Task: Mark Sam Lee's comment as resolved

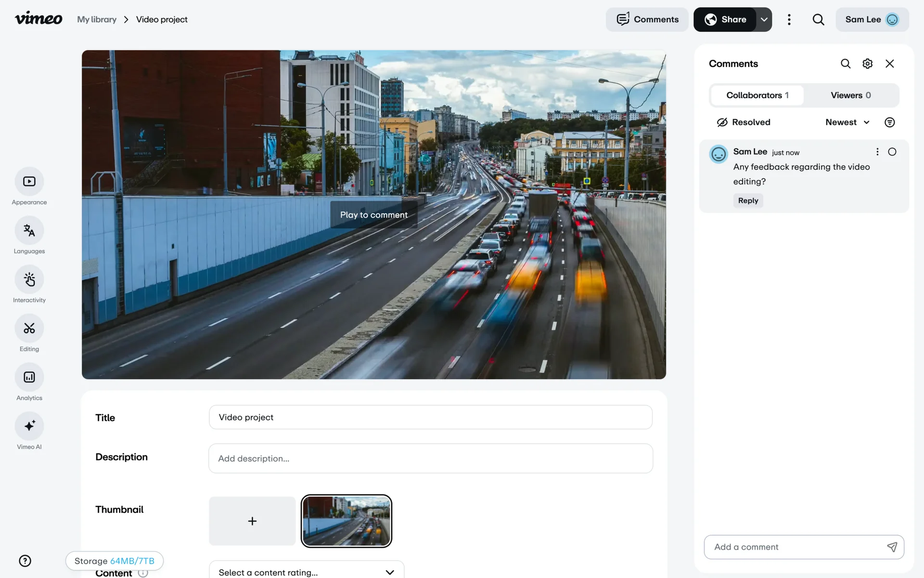Action: click(892, 152)
